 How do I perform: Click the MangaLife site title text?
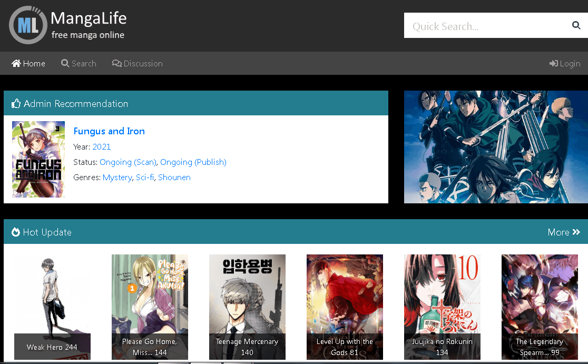point(89,18)
